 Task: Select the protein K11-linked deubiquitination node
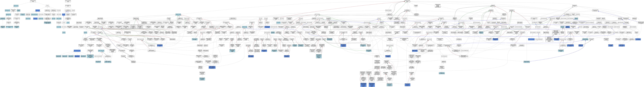click(x=65, y=56)
